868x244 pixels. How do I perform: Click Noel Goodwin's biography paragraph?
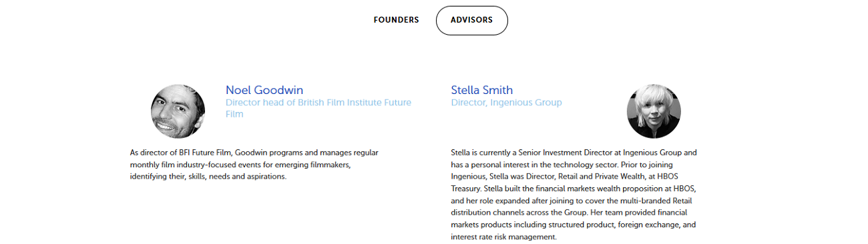[254, 165]
